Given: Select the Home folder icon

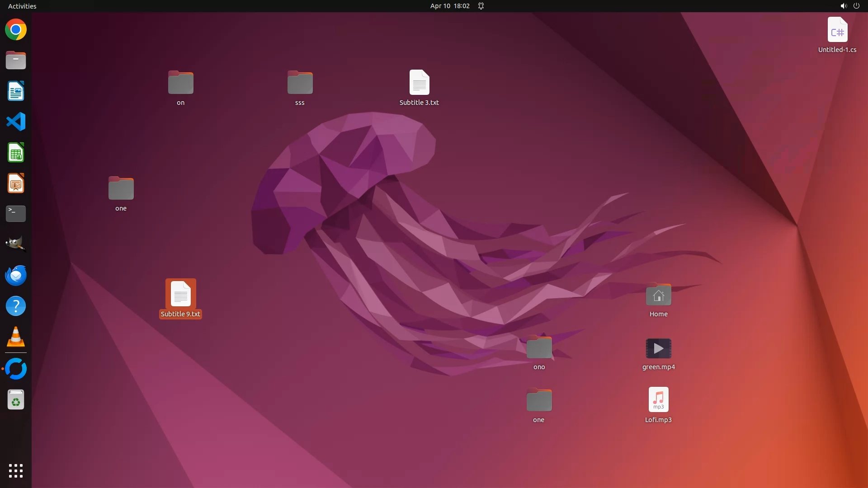Looking at the screenshot, I should coord(658,296).
